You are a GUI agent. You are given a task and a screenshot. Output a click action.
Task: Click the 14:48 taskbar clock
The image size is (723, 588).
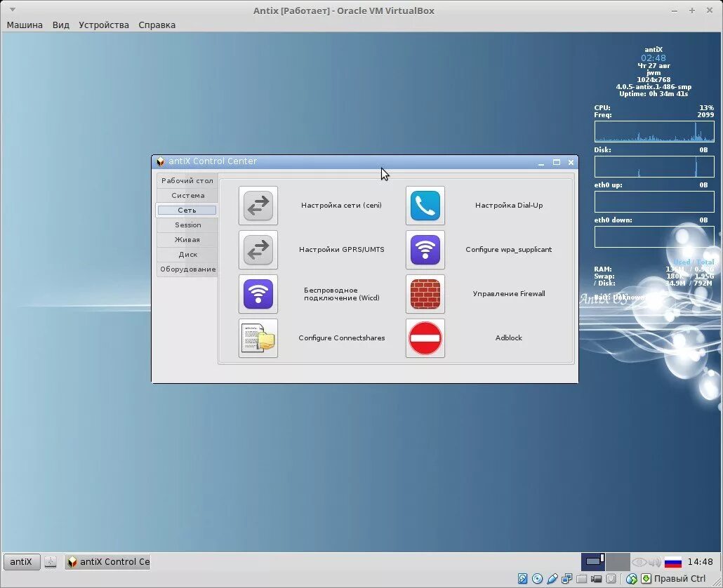[x=700, y=562]
